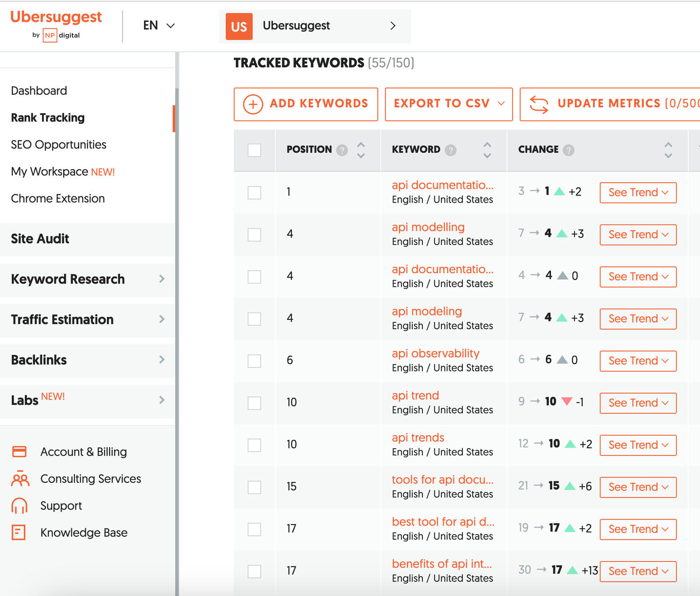The width and height of the screenshot is (700, 596).
Task: Click the Update Metrics refresh icon
Action: click(x=539, y=104)
